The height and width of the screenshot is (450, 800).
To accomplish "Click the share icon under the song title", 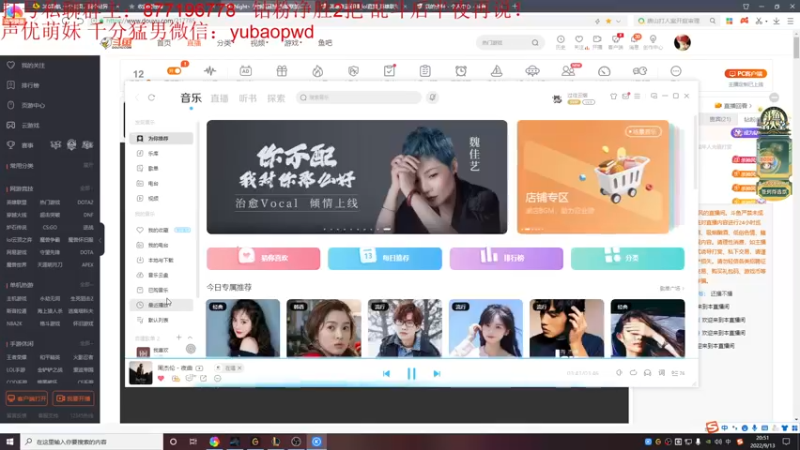I will [x=203, y=379].
